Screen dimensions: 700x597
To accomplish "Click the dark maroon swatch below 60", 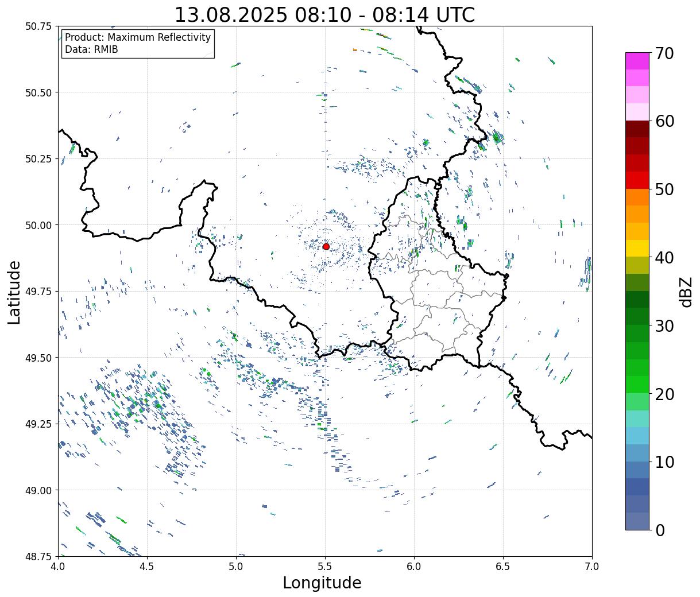I will 637,129.
